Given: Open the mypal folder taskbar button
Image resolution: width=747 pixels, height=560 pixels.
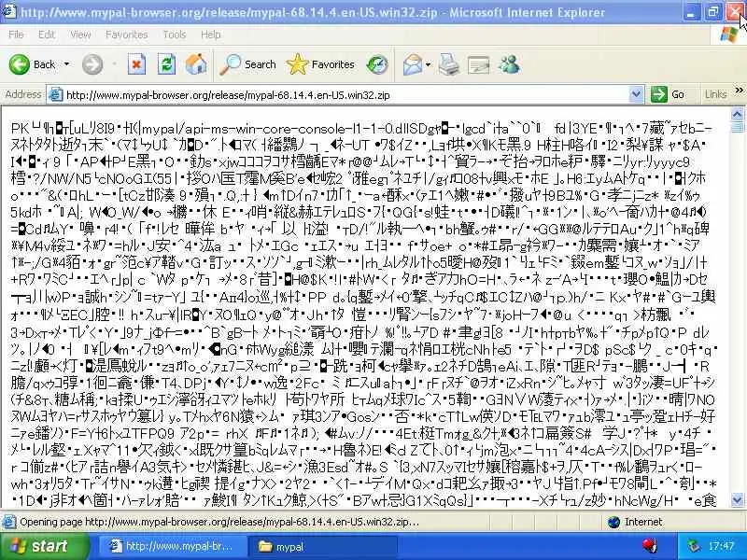Looking at the screenshot, I should (324, 547).
